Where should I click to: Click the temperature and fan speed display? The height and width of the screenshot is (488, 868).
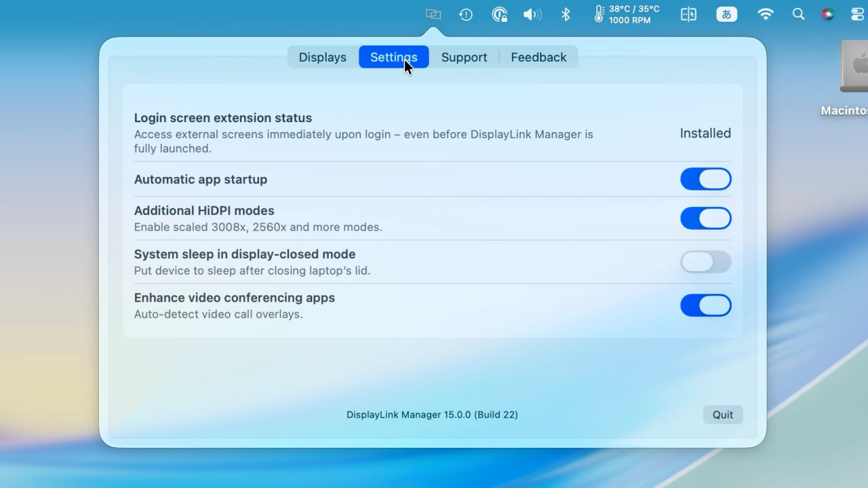click(x=624, y=14)
